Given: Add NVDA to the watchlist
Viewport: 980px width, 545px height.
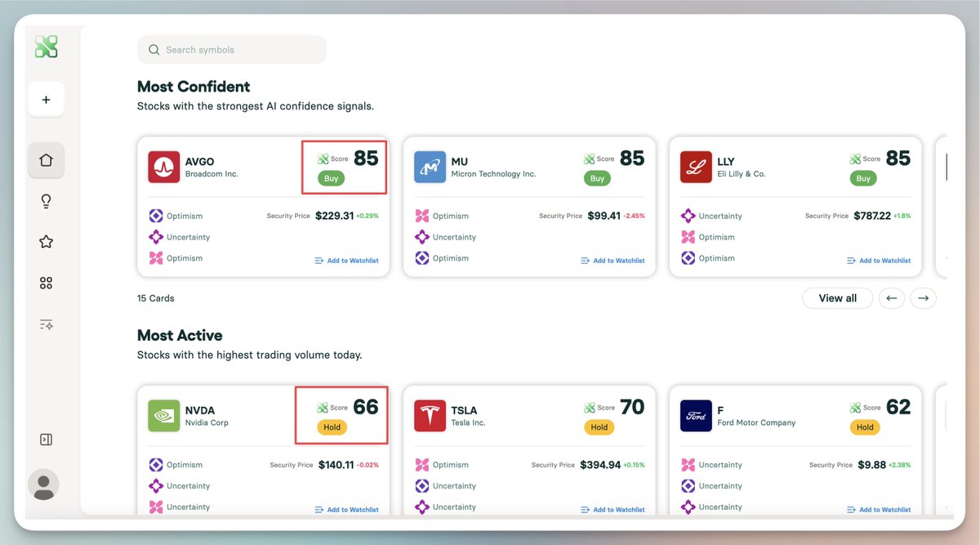Looking at the screenshot, I should tap(346, 510).
